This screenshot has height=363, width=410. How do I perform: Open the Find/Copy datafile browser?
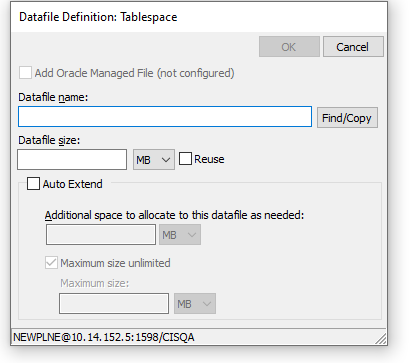[x=347, y=118]
